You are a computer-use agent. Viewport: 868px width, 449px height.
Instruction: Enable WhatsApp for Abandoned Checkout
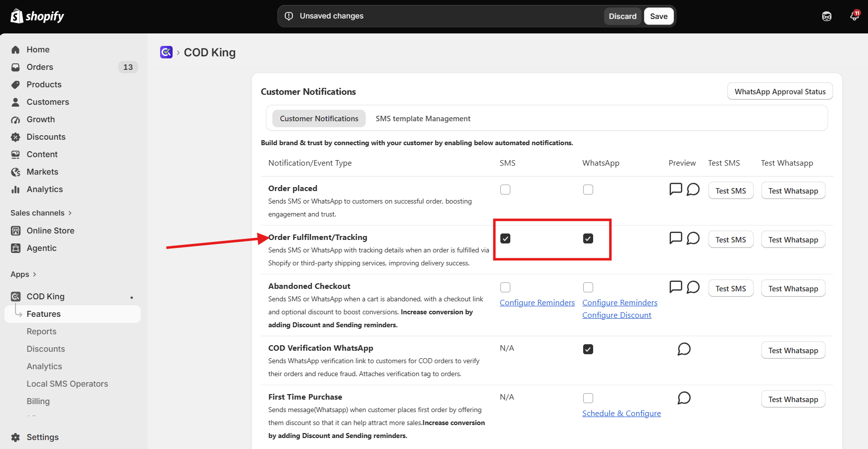[x=588, y=287]
